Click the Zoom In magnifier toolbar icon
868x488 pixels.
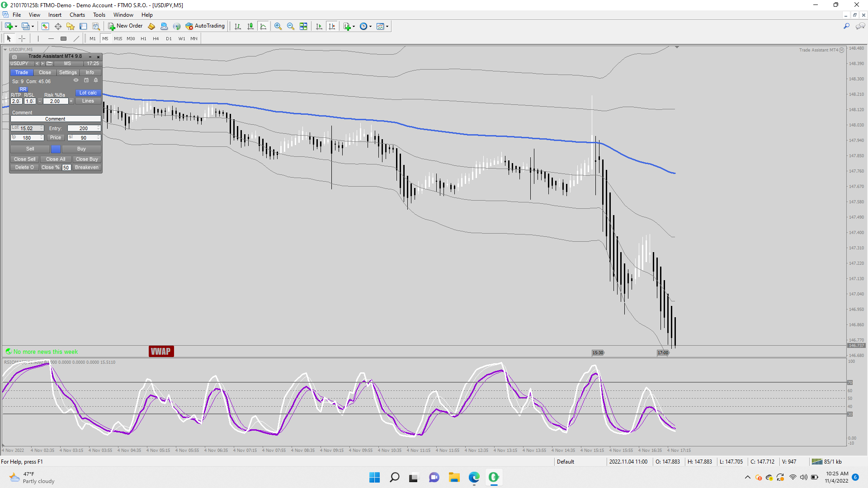click(278, 26)
